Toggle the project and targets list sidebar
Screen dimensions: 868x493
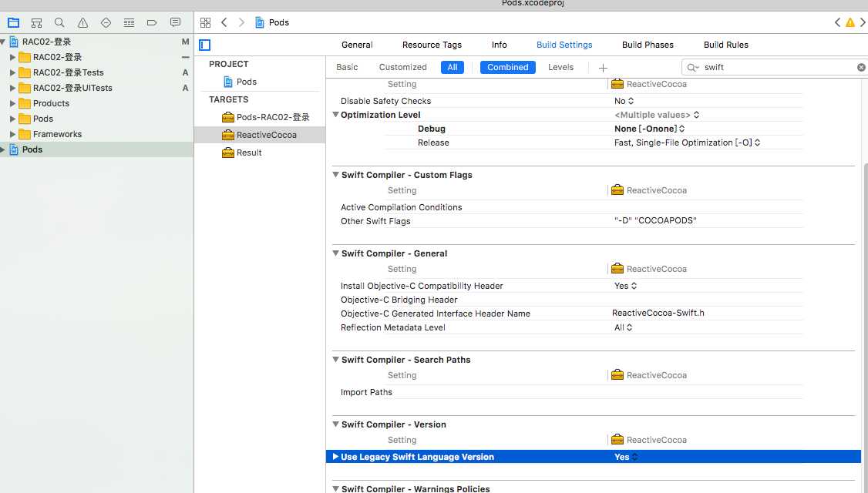205,45
